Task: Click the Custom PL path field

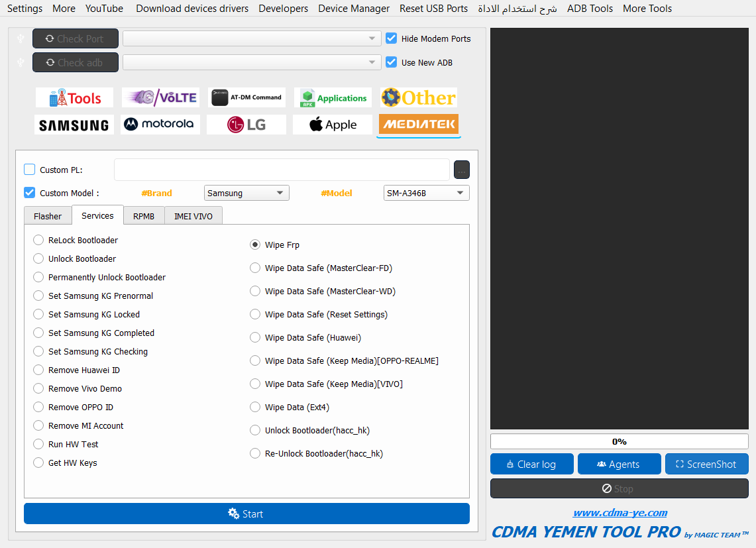Action: pyautogui.click(x=282, y=170)
